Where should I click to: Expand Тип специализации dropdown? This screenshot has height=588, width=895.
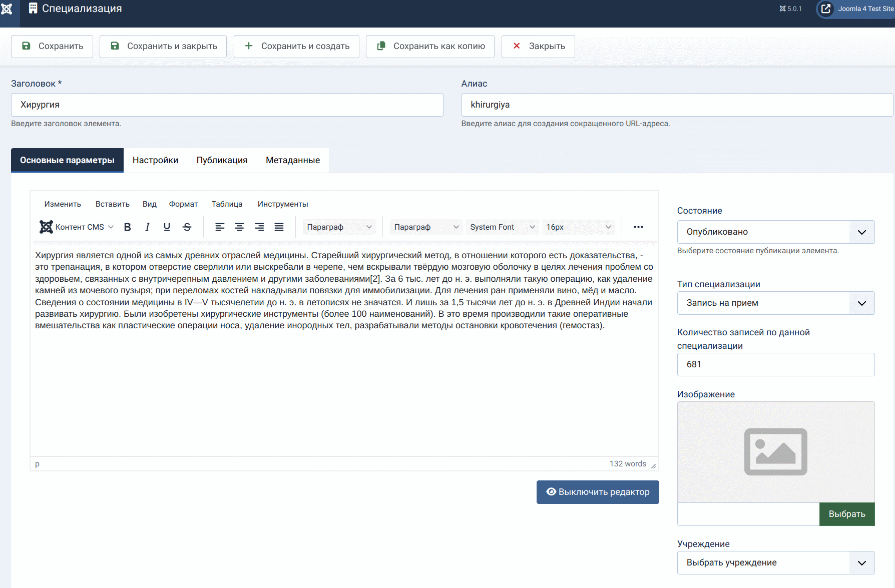click(x=775, y=303)
